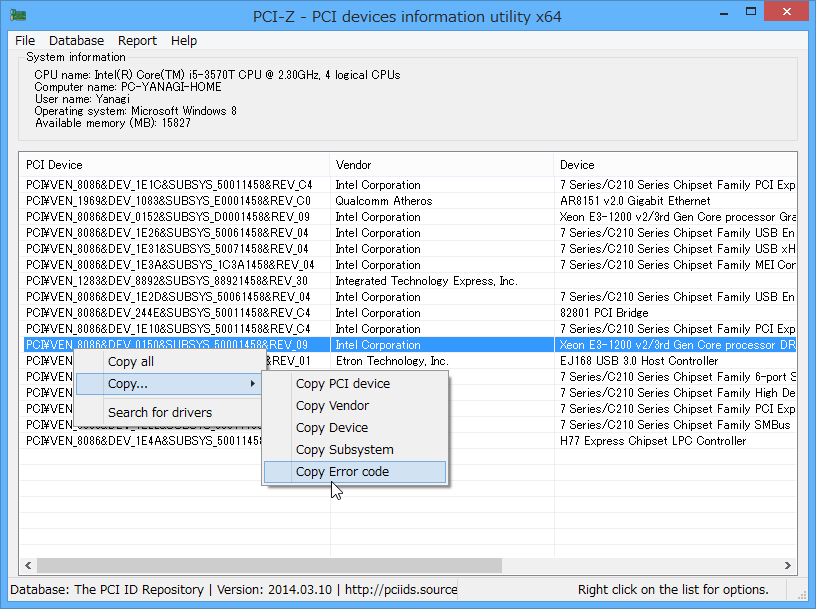This screenshot has width=816, height=609.
Task: Click the PCI Device column header
Action: (x=174, y=164)
